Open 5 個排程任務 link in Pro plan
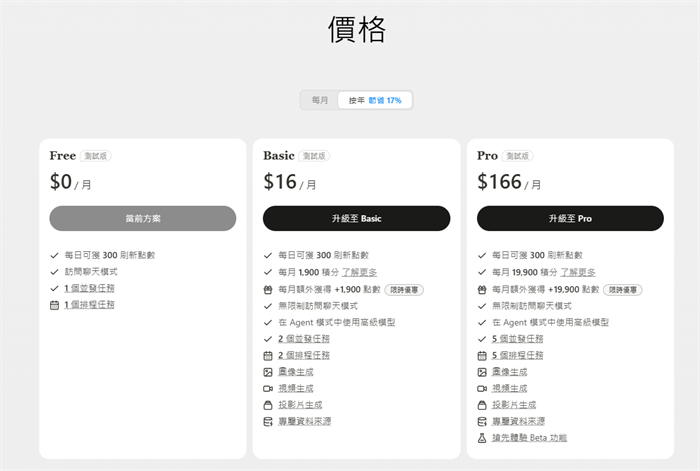 (517, 355)
